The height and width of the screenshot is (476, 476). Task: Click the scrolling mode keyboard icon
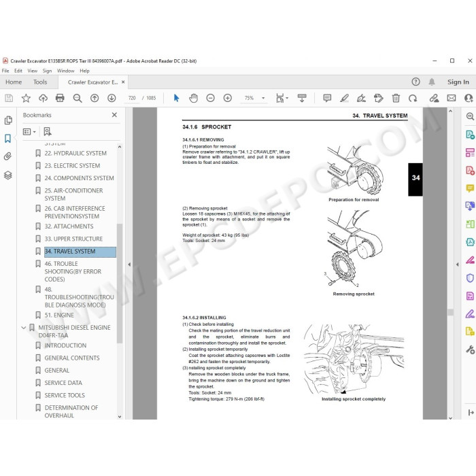[302, 98]
